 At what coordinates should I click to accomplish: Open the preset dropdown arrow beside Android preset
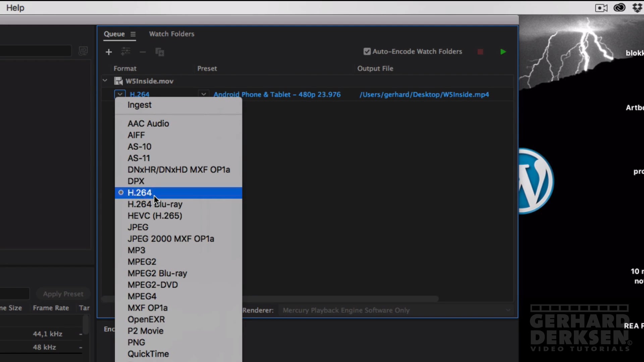tap(204, 94)
